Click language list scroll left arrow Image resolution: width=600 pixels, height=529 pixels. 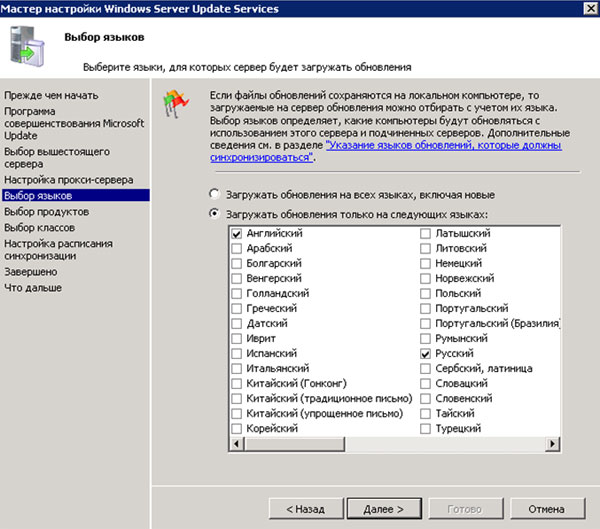click(x=236, y=444)
